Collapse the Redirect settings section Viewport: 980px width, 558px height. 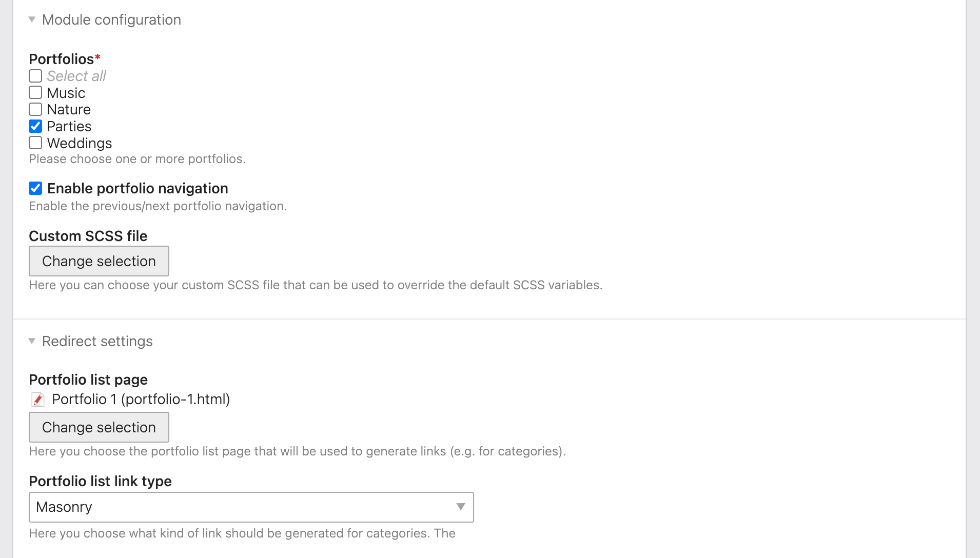pos(32,341)
